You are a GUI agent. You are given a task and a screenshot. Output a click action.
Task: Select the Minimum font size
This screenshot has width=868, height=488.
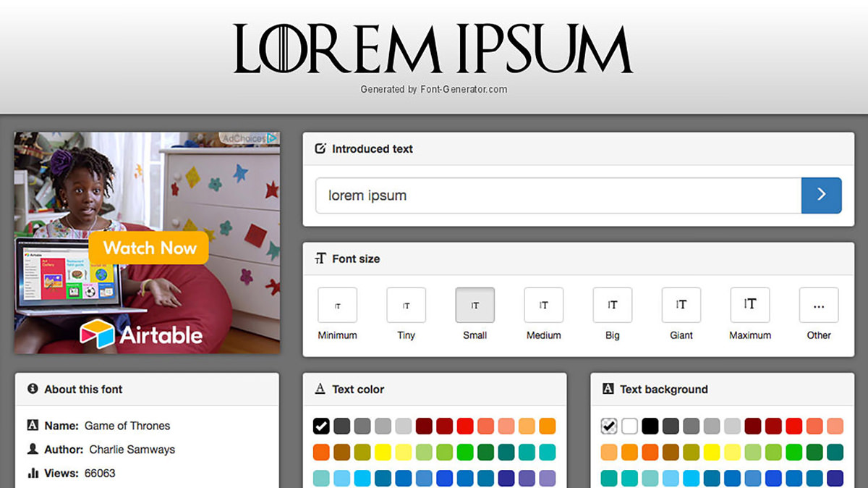pos(337,306)
